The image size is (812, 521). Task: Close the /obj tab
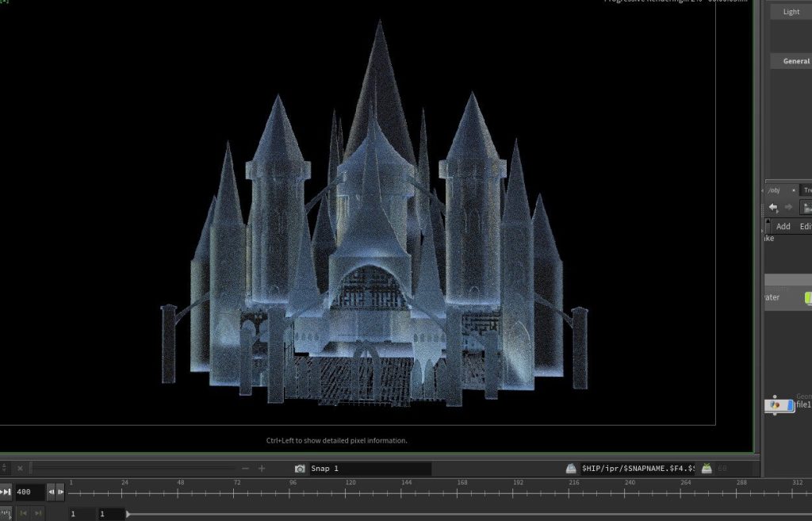pos(793,190)
